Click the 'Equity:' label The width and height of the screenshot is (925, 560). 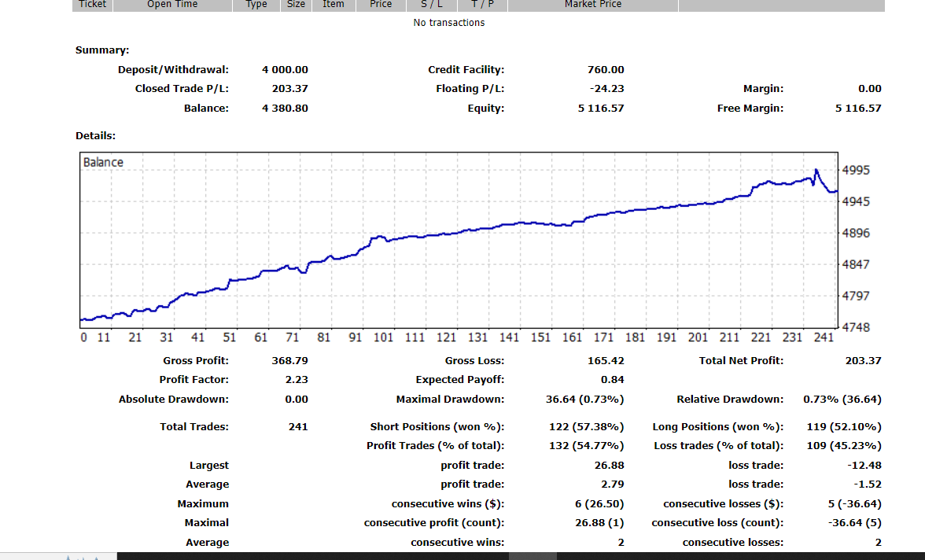(486, 108)
